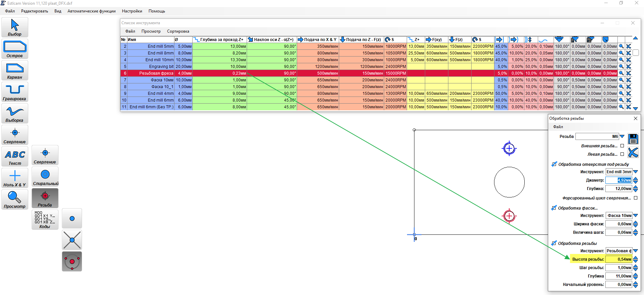Increase the Начальный уровень value
The height and width of the screenshot is (295, 644).
coord(635,283)
